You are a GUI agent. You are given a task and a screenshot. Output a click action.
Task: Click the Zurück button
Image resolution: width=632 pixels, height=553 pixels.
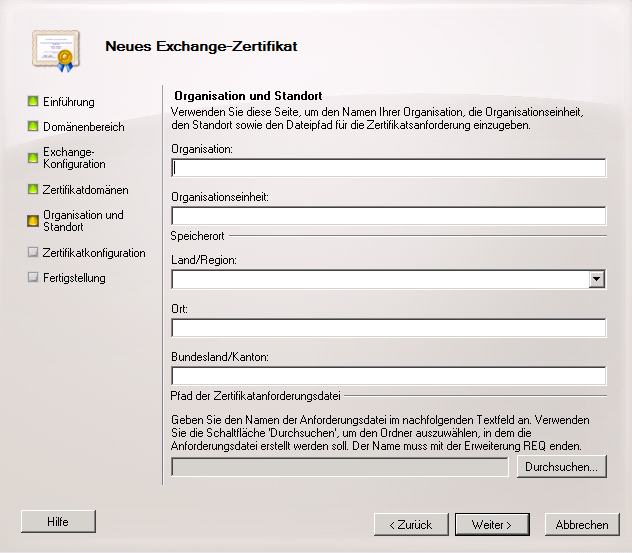[411, 524]
